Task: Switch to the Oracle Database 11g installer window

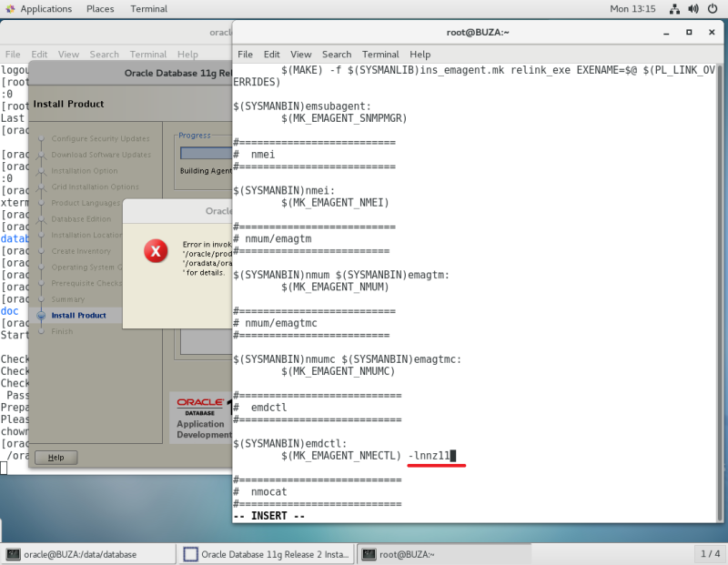Action: tap(264, 553)
